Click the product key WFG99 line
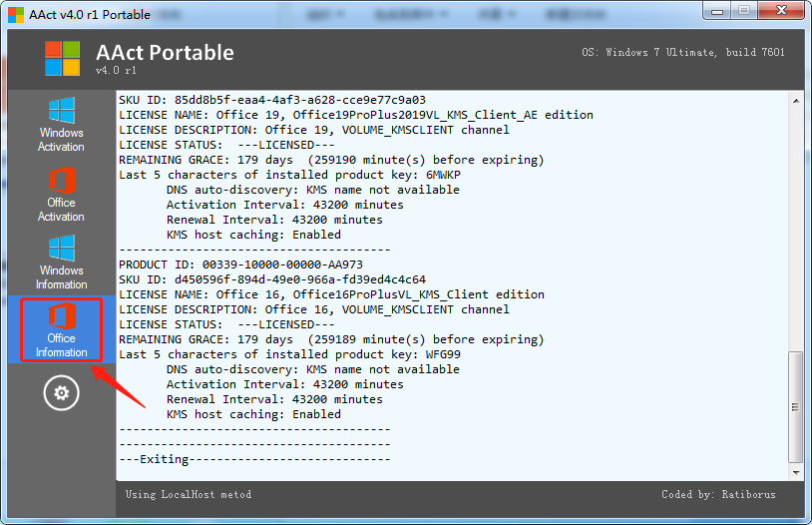Viewport: 812px width, 525px height. [289, 355]
